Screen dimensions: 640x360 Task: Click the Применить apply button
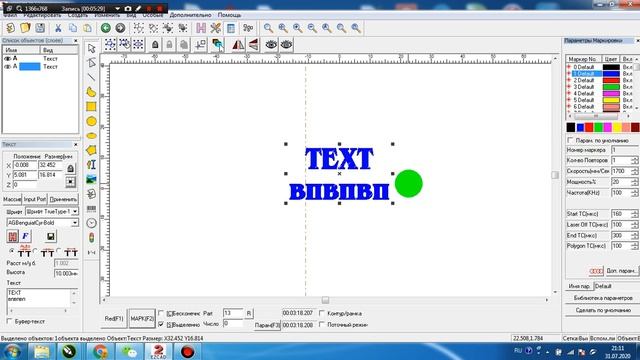(x=63, y=199)
